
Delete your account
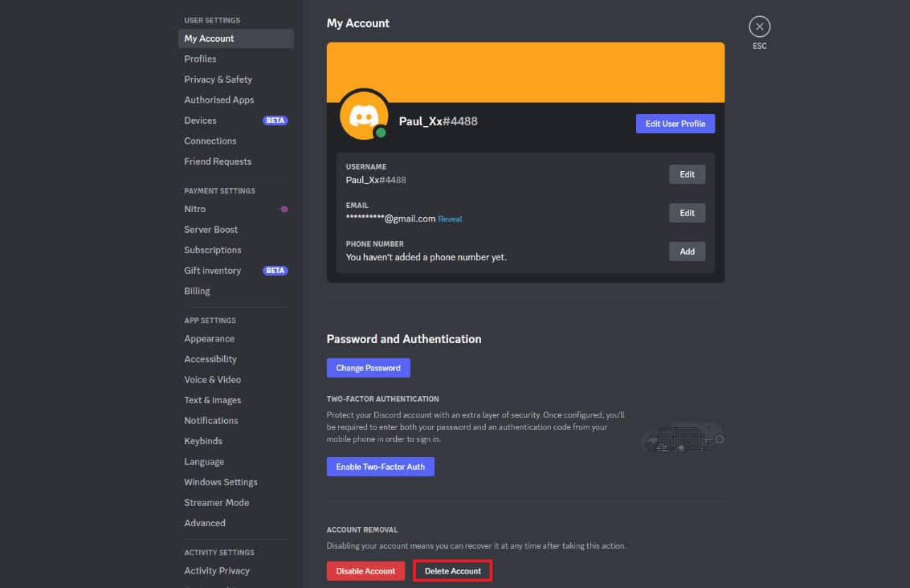(x=452, y=570)
